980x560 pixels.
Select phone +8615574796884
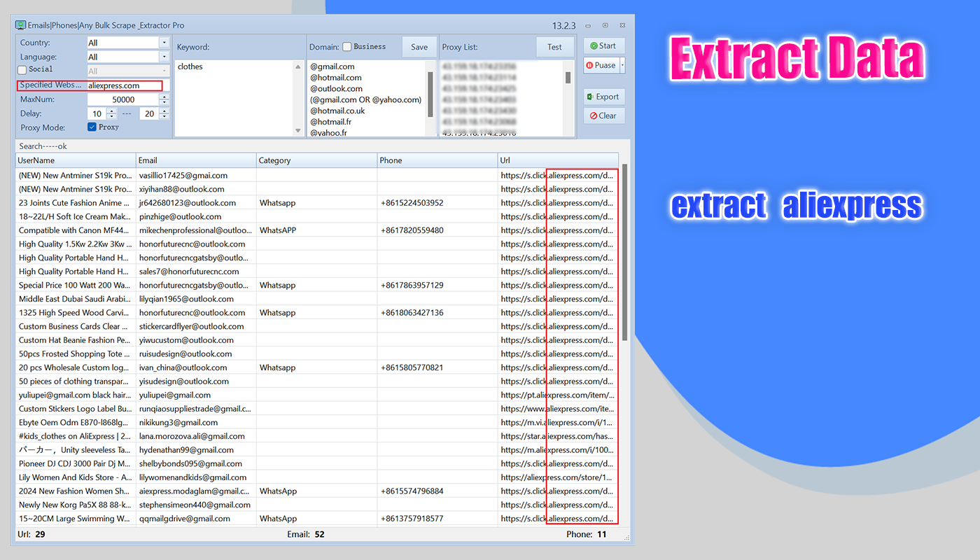[412, 491]
